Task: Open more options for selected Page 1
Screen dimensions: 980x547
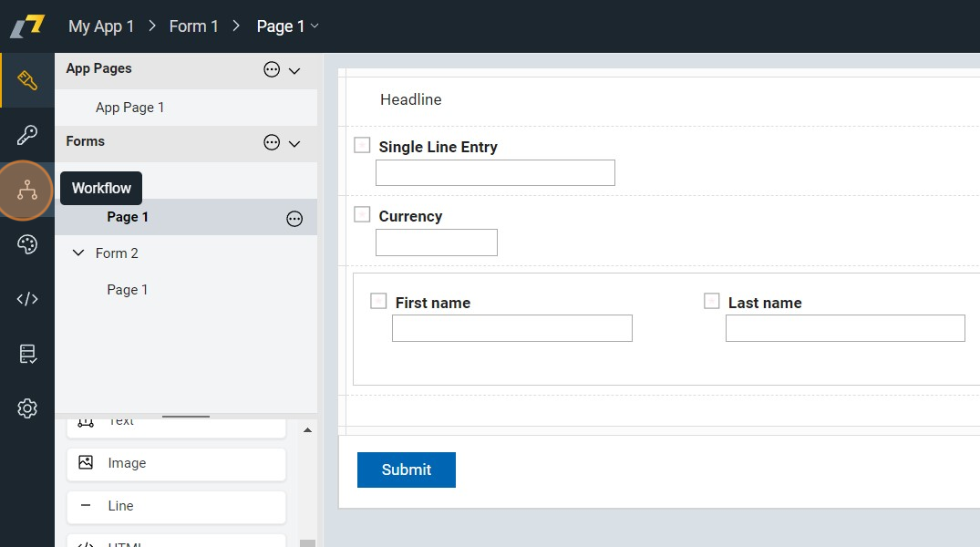Action: pos(294,218)
